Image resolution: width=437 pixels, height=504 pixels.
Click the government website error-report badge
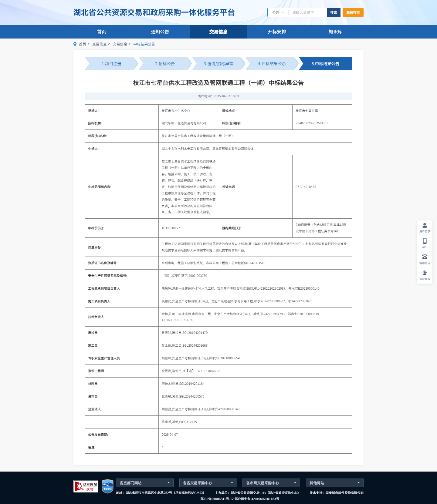[86, 486]
